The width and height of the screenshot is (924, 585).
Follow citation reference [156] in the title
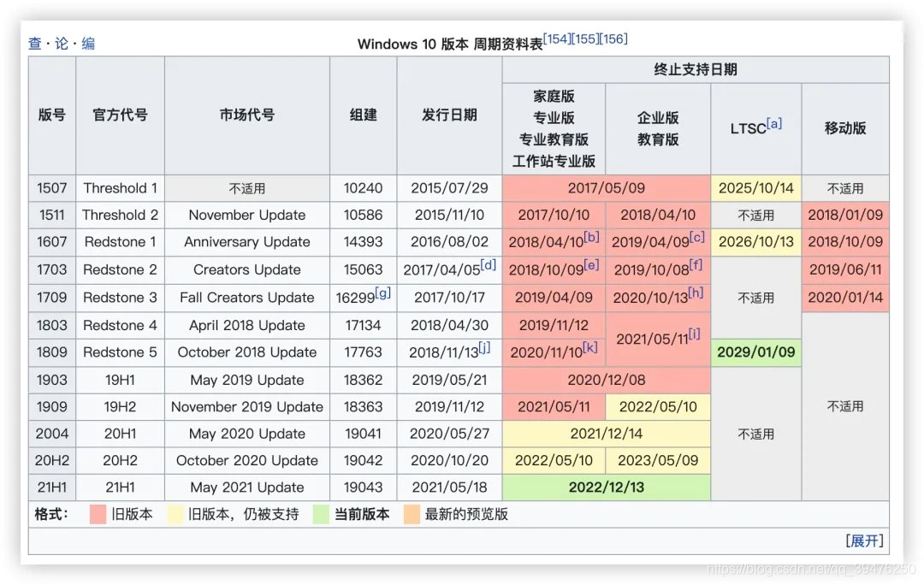click(614, 38)
